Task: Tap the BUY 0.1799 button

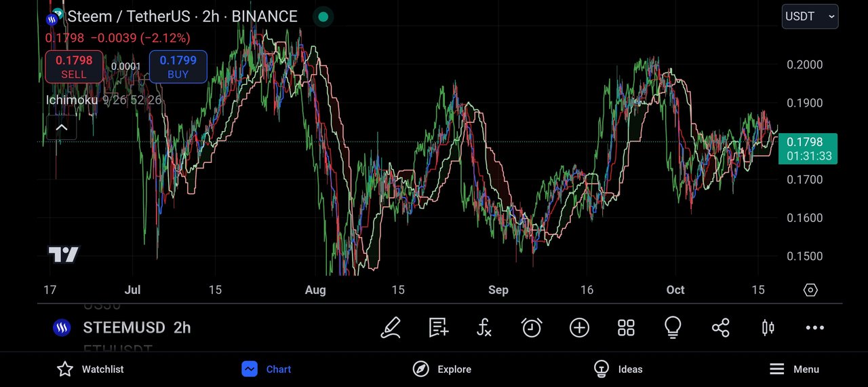Action: tap(178, 67)
